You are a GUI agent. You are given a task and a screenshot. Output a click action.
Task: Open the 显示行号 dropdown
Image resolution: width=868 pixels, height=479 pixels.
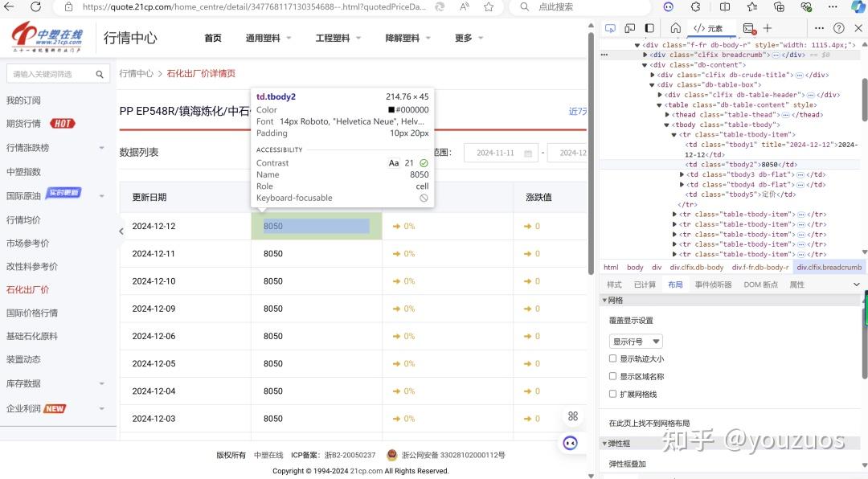tap(636, 341)
